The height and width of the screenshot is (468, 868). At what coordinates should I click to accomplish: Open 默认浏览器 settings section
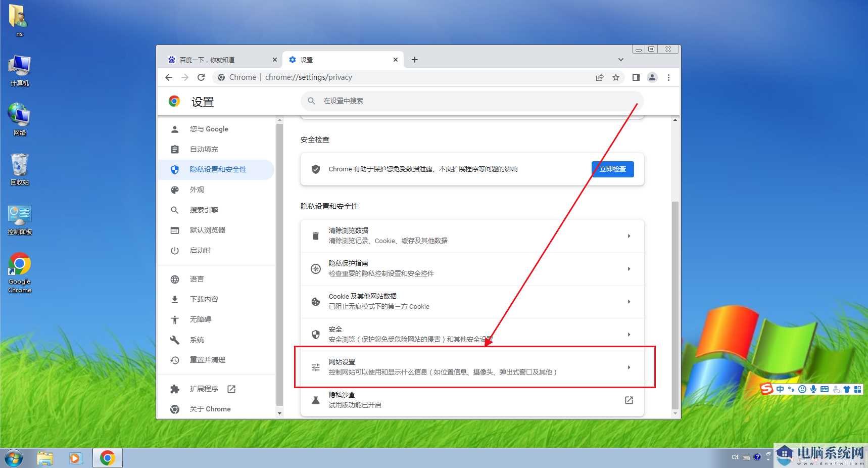click(x=216, y=230)
